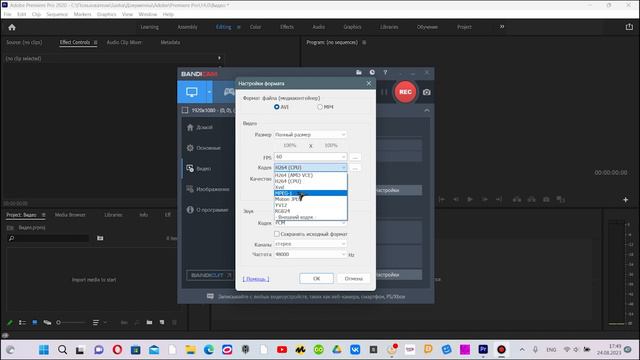Image resolution: width=640 pixels, height=360 pixels.
Task: Close the format settings dialog
Action: (369, 83)
